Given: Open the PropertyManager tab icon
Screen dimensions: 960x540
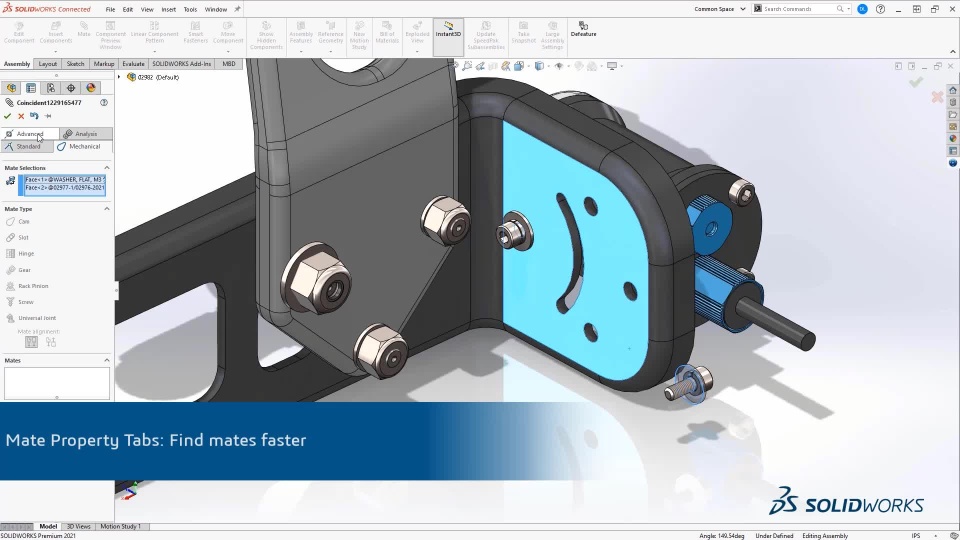Looking at the screenshot, I should click(31, 88).
